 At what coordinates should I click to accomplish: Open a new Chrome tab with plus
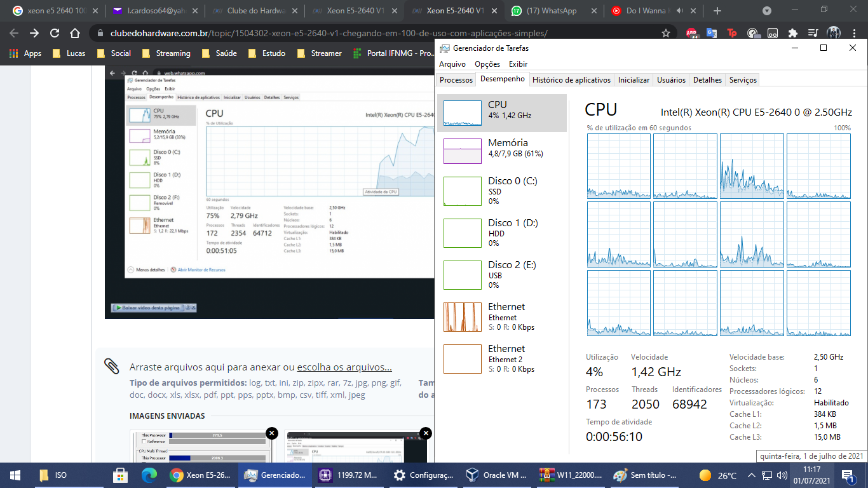717,11
